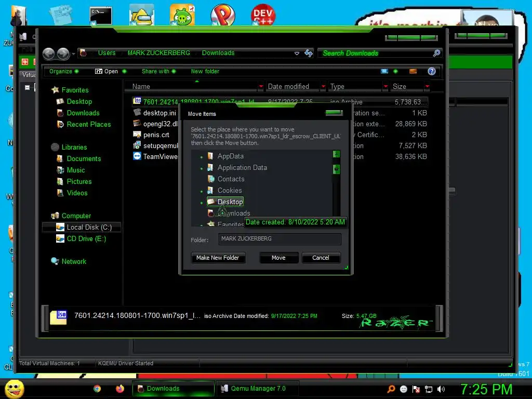The image size is (532, 399).
Task: Switch to Downloads taskbar button
Action: coord(174,389)
